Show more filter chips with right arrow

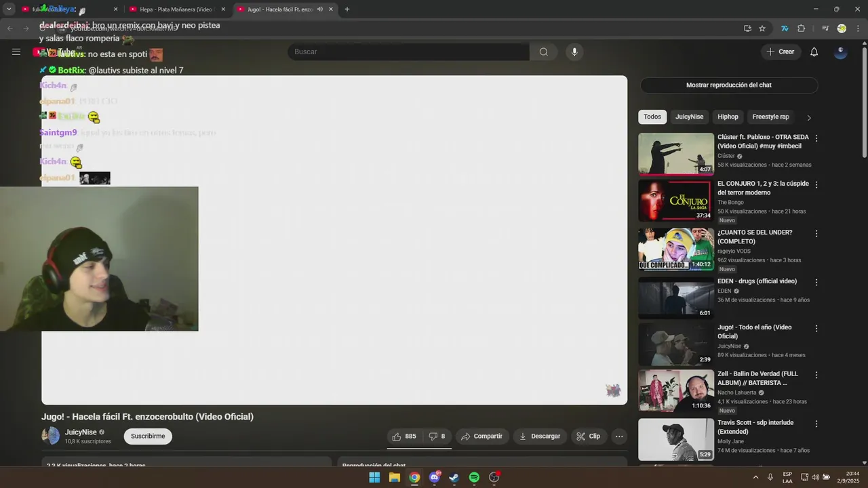808,117
